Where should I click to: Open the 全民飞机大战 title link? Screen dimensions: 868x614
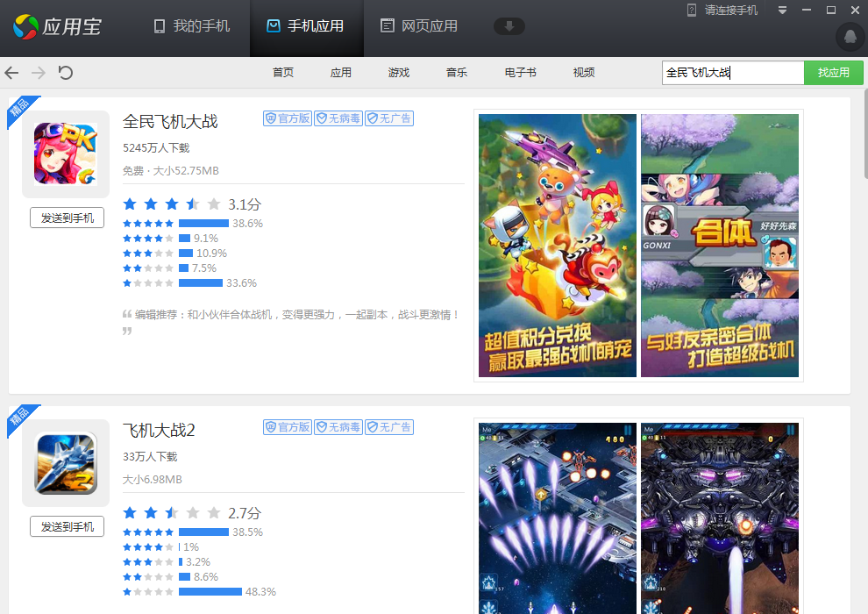(x=170, y=122)
